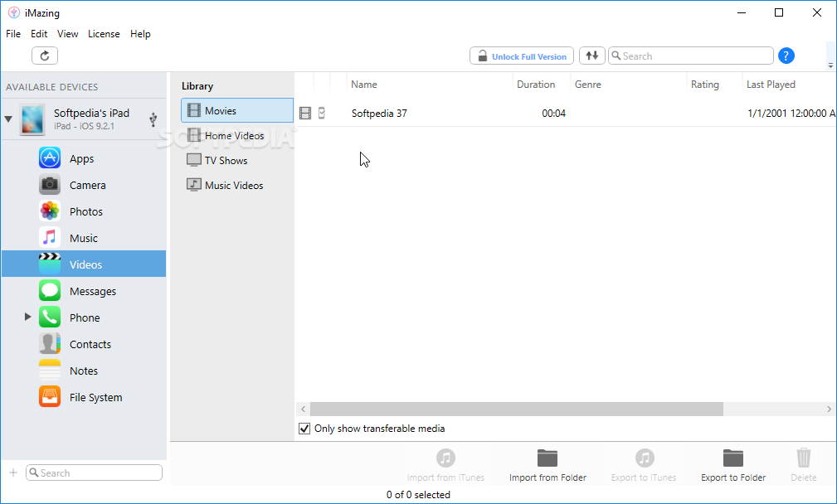This screenshot has height=504, width=837.
Task: Select the Videos sidebar item
Action: tap(84, 264)
